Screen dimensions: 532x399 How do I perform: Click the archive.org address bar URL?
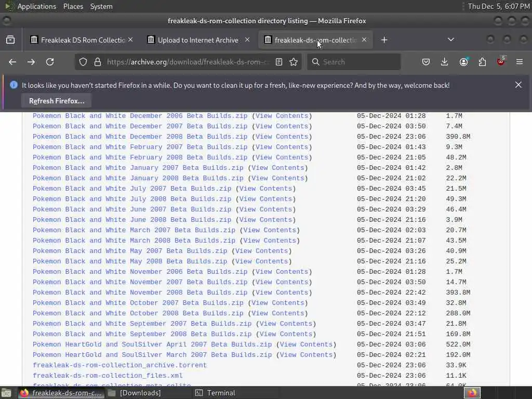coord(188,62)
